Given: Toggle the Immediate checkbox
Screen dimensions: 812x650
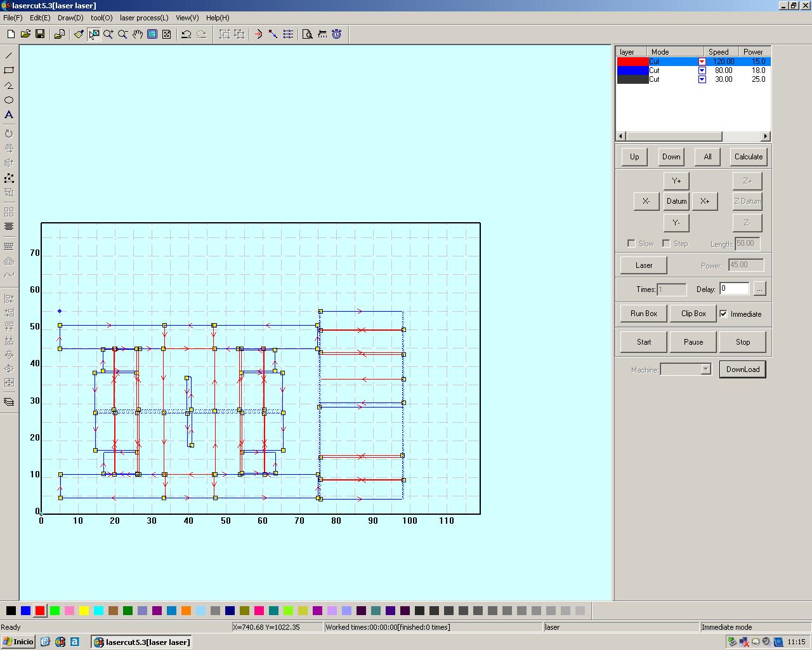Looking at the screenshot, I should click(x=723, y=314).
